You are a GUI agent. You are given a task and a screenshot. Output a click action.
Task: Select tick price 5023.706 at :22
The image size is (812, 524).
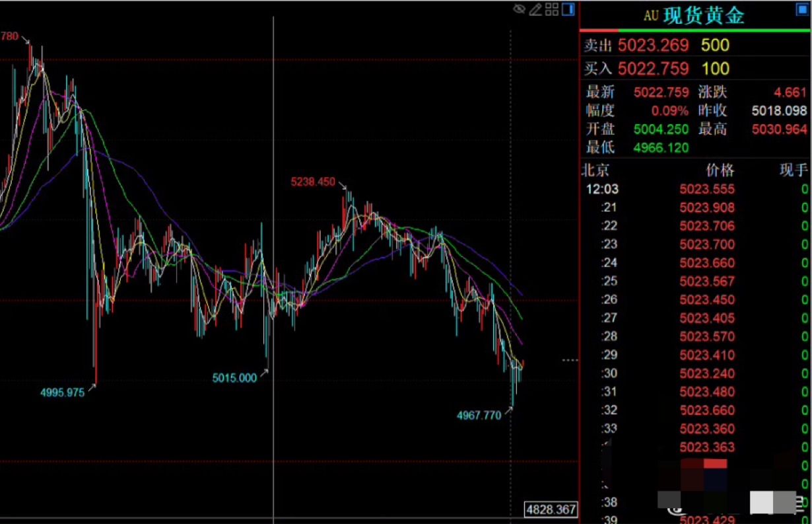[x=707, y=226]
